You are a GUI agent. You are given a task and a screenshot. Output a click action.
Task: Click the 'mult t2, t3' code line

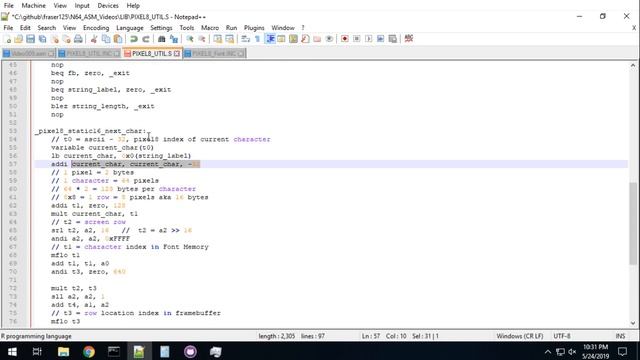73,288
